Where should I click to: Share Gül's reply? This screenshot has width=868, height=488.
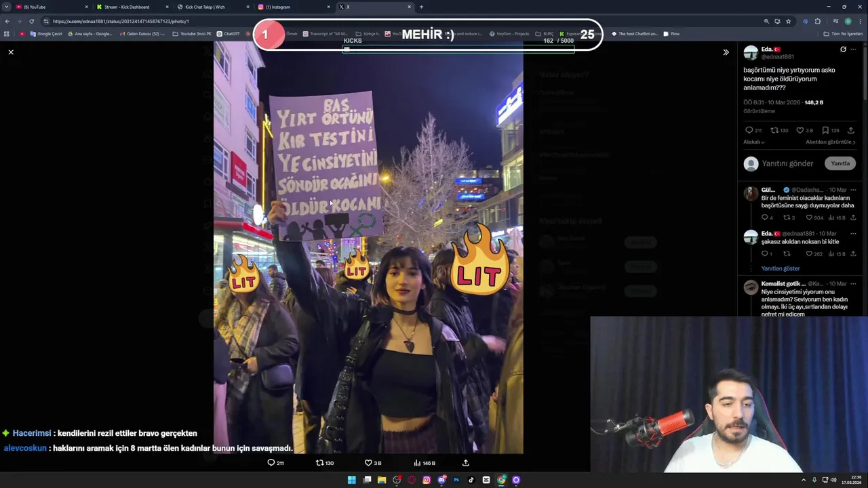tap(853, 218)
